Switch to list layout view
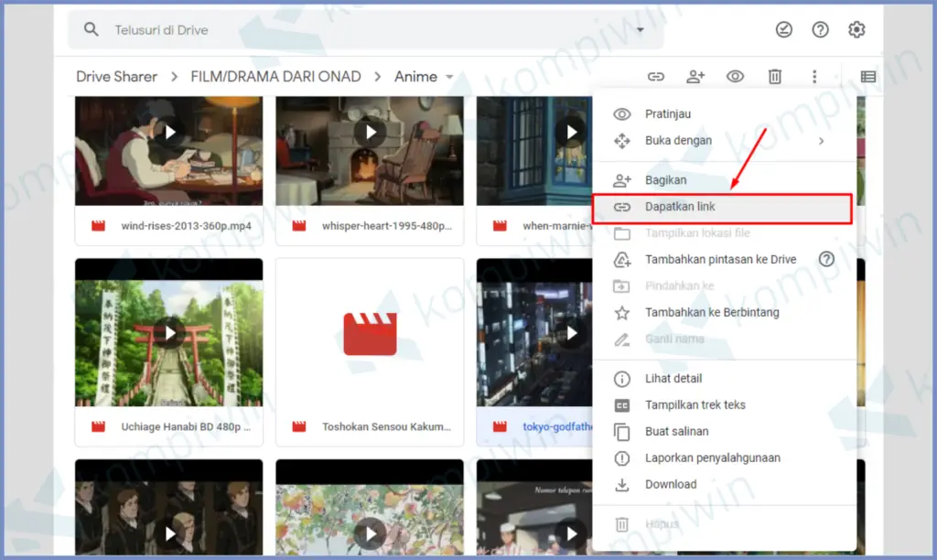The width and height of the screenshot is (937, 560). coord(867,77)
